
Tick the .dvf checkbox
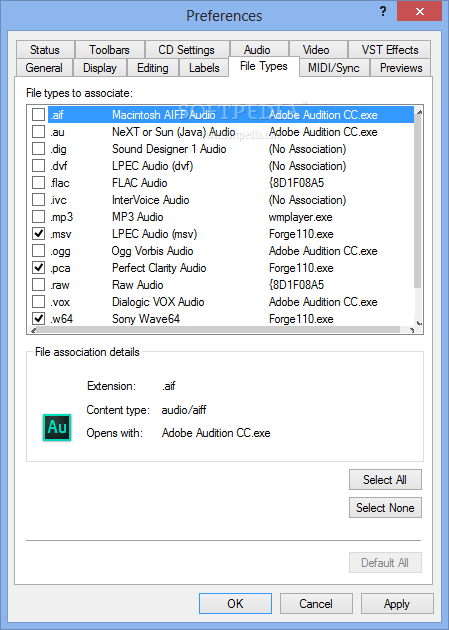point(39,166)
